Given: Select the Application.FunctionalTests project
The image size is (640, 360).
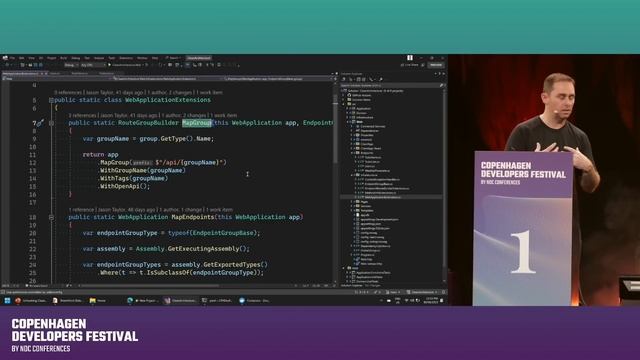Looking at the screenshot, I should tap(373, 273).
